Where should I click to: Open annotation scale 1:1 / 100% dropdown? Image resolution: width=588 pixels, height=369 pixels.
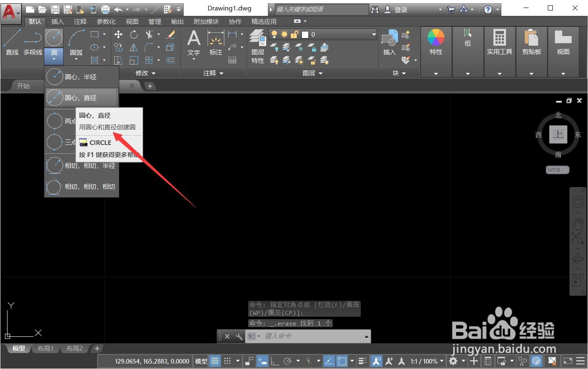tap(427, 361)
